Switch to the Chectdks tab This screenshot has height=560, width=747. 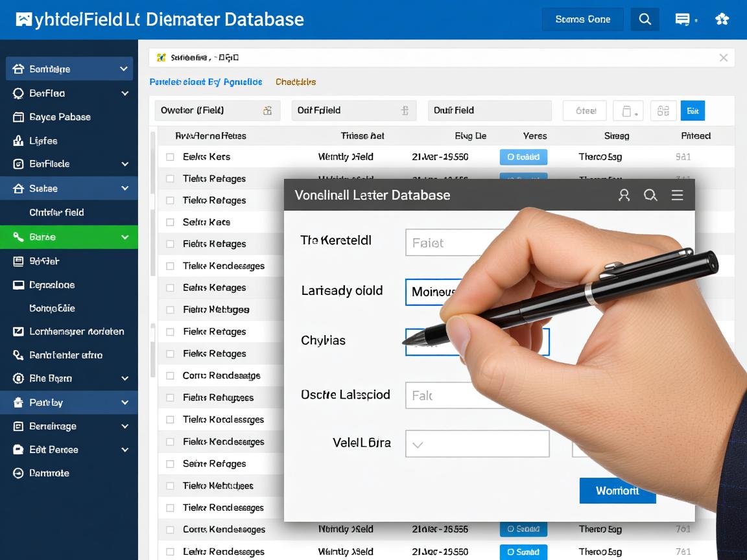pyautogui.click(x=295, y=82)
